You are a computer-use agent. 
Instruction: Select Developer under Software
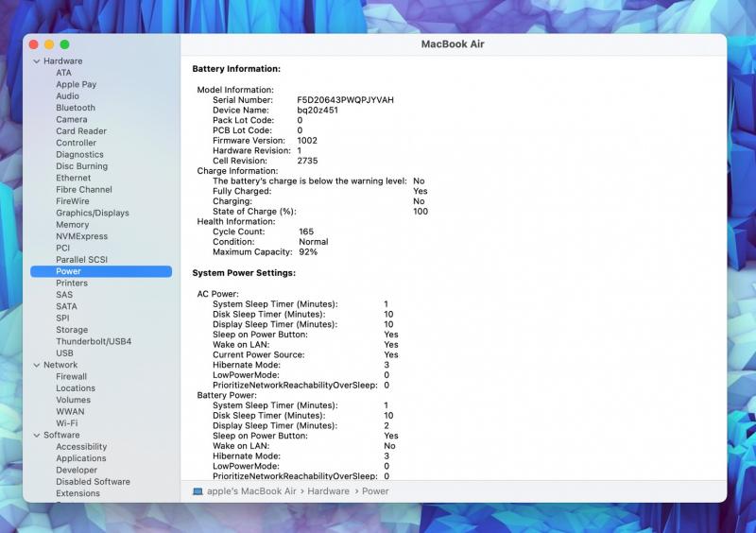click(77, 470)
